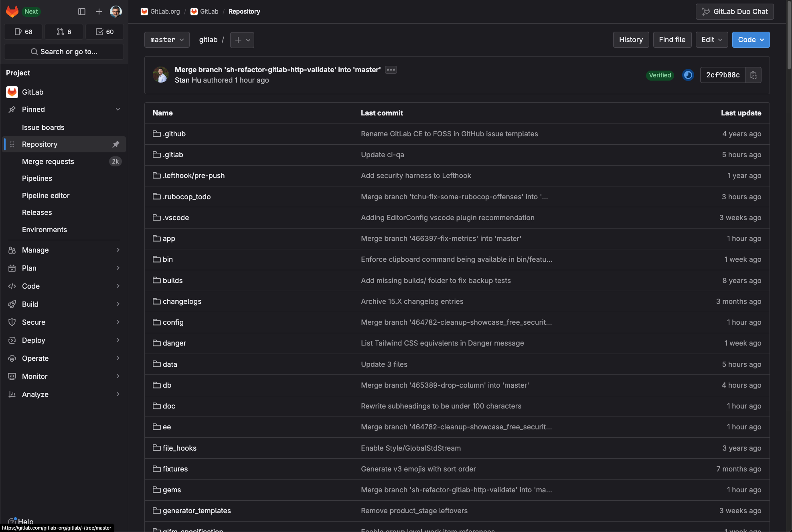
Task: Click the create new plus icon
Action: [99, 12]
